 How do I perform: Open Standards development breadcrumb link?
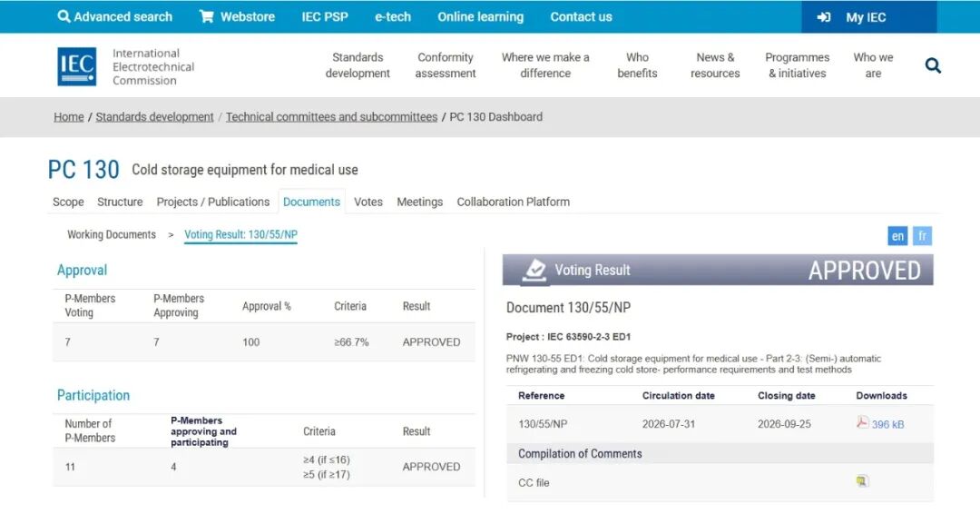point(154,117)
